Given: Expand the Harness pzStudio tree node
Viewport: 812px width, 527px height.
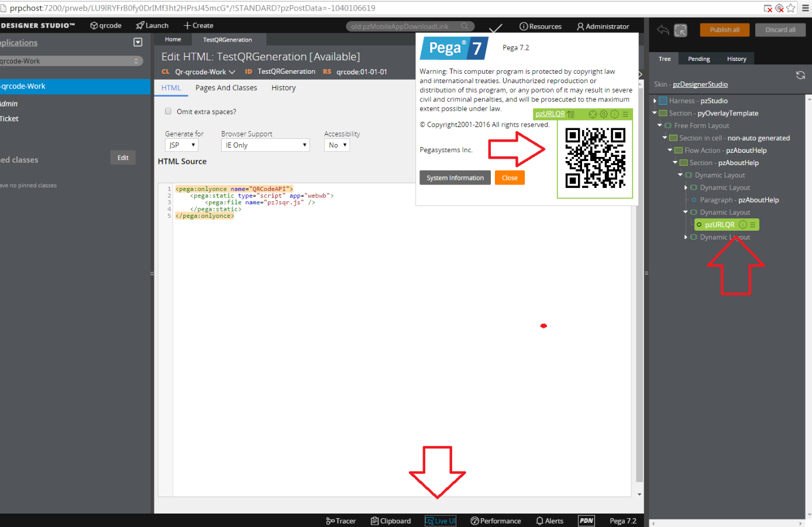Looking at the screenshot, I should [x=655, y=101].
